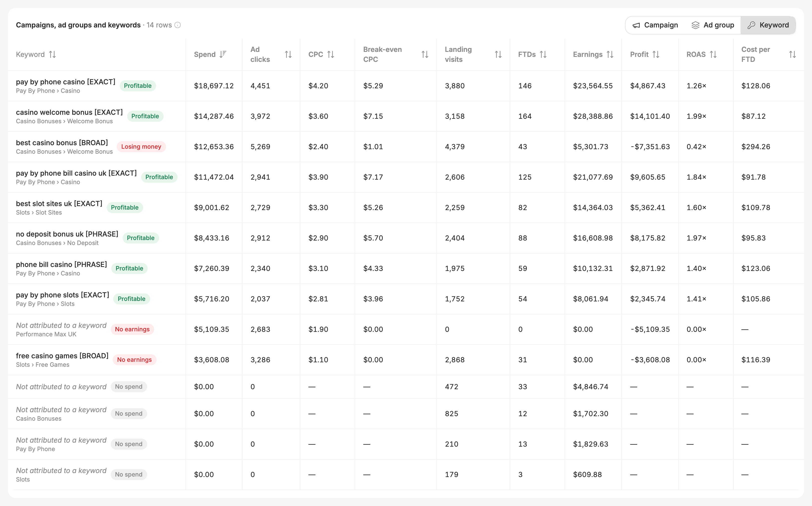Select the Keyword view tab
812x506 pixels.
click(768, 25)
